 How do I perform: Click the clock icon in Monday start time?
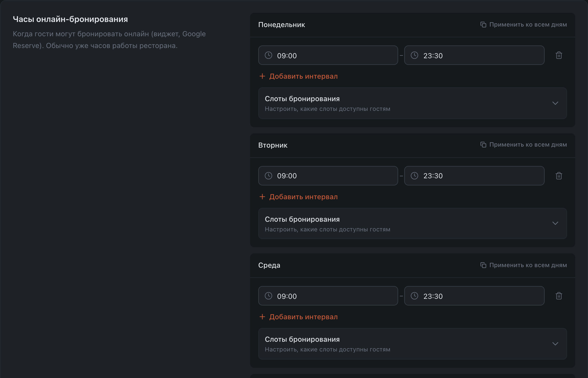(268, 55)
